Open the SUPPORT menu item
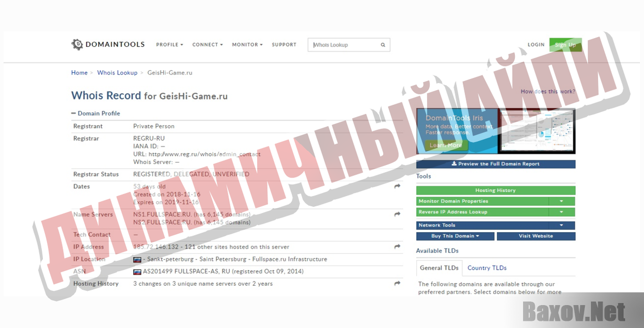The width and height of the screenshot is (644, 328). (x=284, y=45)
